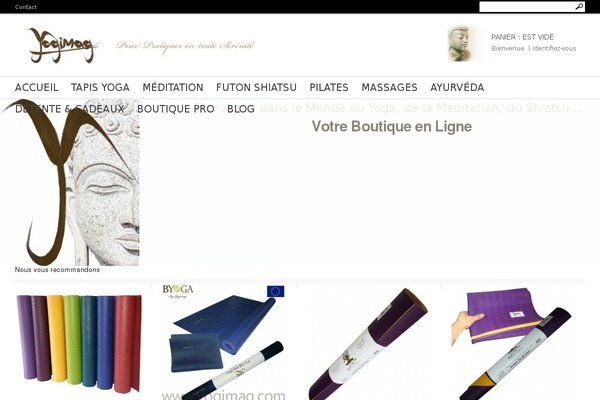Viewport: 600px width, 400px height.
Task: Open the Contact link
Action: pyautogui.click(x=26, y=7)
